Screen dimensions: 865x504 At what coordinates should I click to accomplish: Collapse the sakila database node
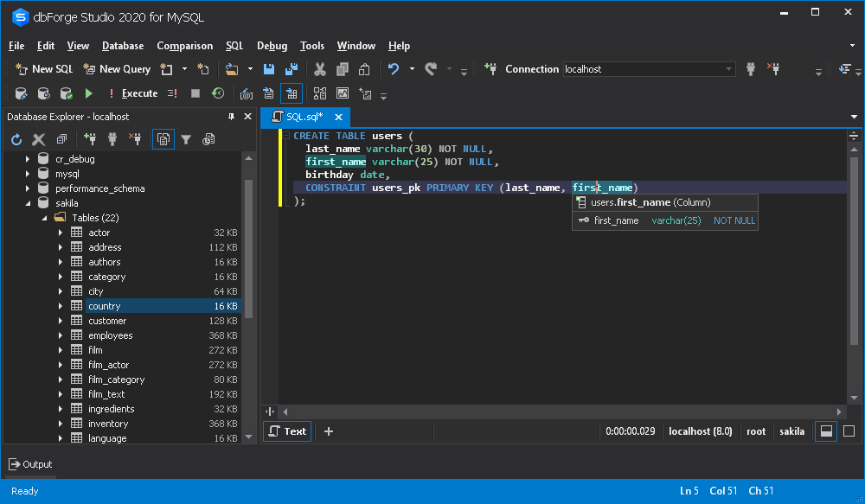tap(28, 203)
